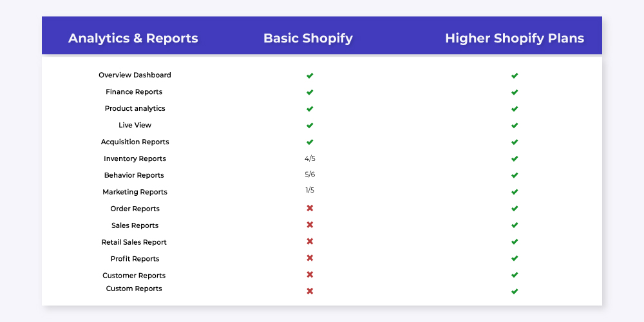Click the 5/6 Behavior Reports value

(310, 175)
